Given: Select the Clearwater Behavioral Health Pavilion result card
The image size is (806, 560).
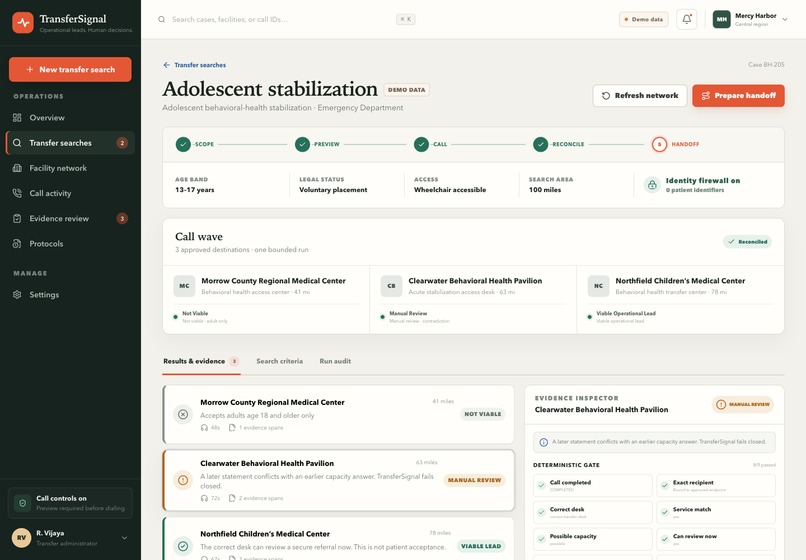Looking at the screenshot, I should tap(339, 480).
